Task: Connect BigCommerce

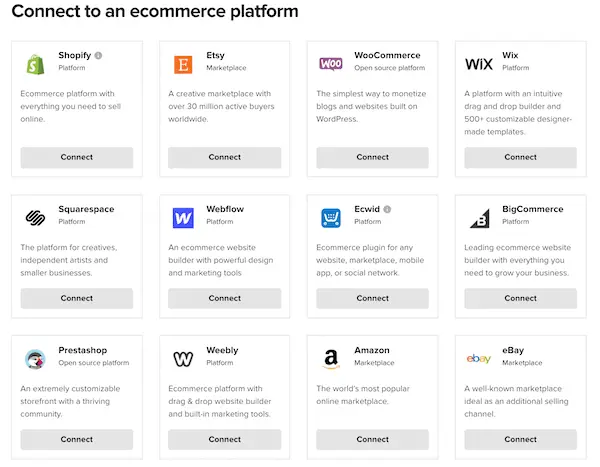Action: point(520,298)
